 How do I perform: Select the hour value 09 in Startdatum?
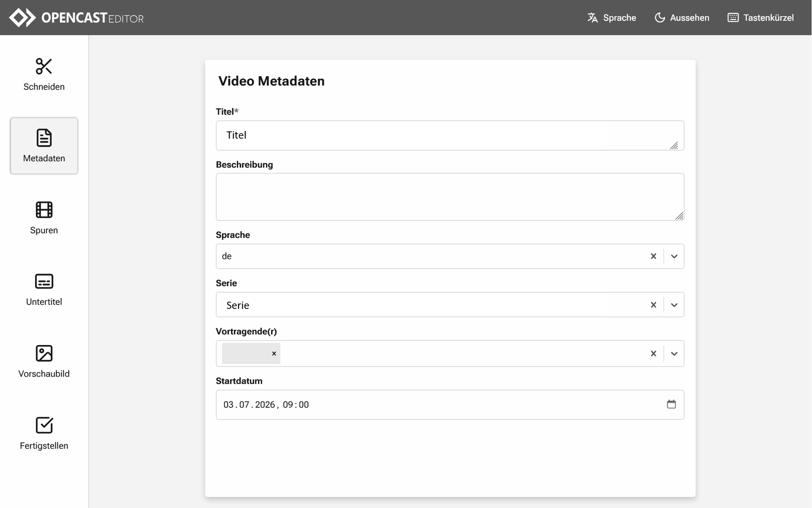tap(288, 405)
